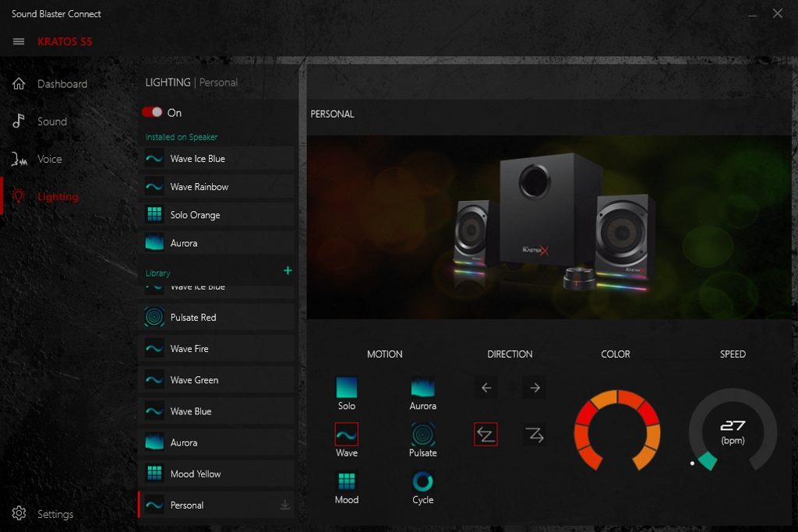This screenshot has height=532, width=798.
Task: Choose the Aurora motion effect icon
Action: pyautogui.click(x=422, y=387)
